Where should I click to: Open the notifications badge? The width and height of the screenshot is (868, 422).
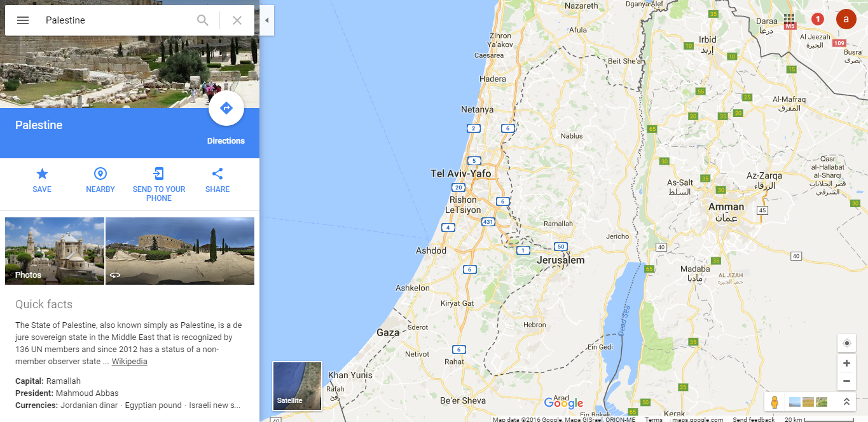818,20
